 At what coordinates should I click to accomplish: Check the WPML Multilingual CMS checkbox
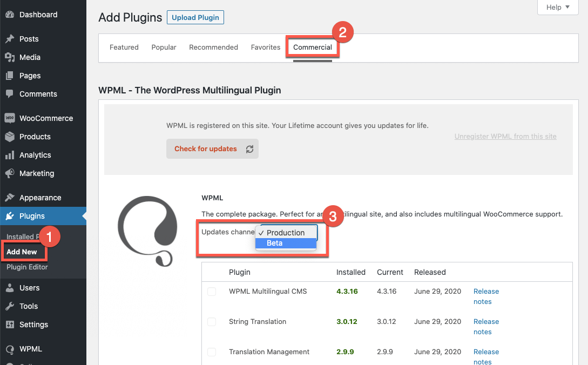[x=212, y=292]
